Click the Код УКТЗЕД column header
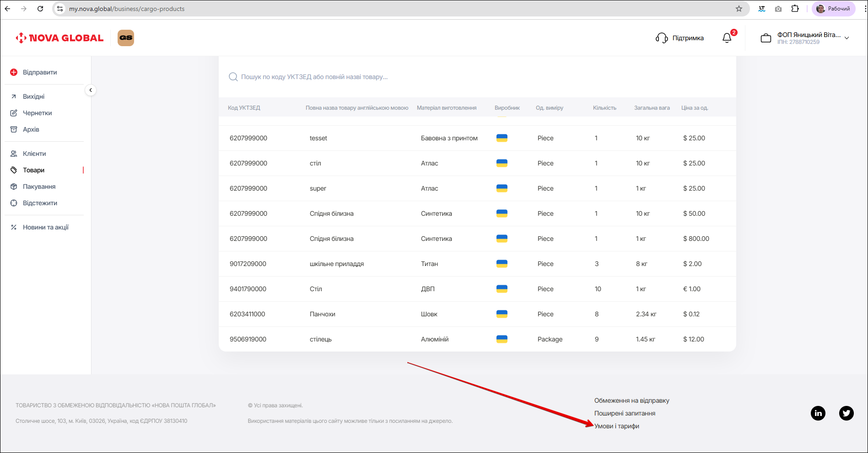The image size is (868, 453). tap(244, 108)
